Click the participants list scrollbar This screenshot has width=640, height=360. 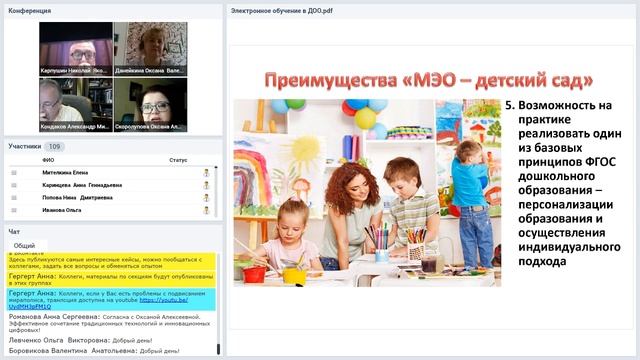click(216, 191)
